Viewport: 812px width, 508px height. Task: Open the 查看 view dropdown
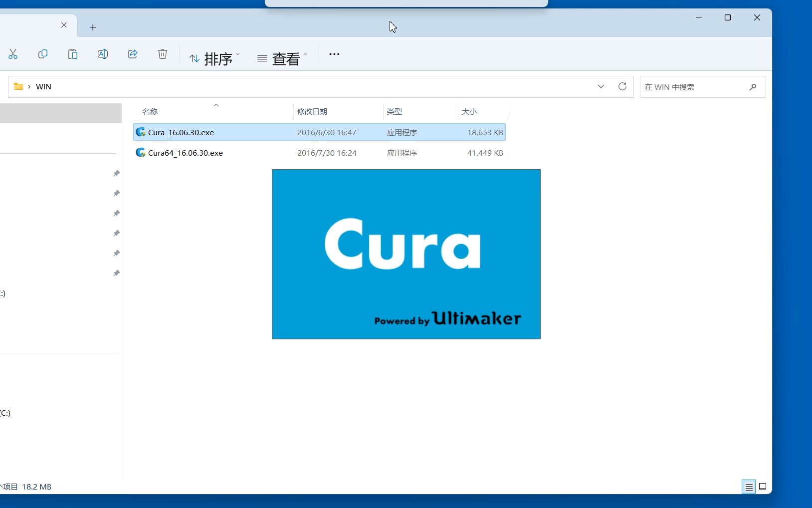(283, 58)
